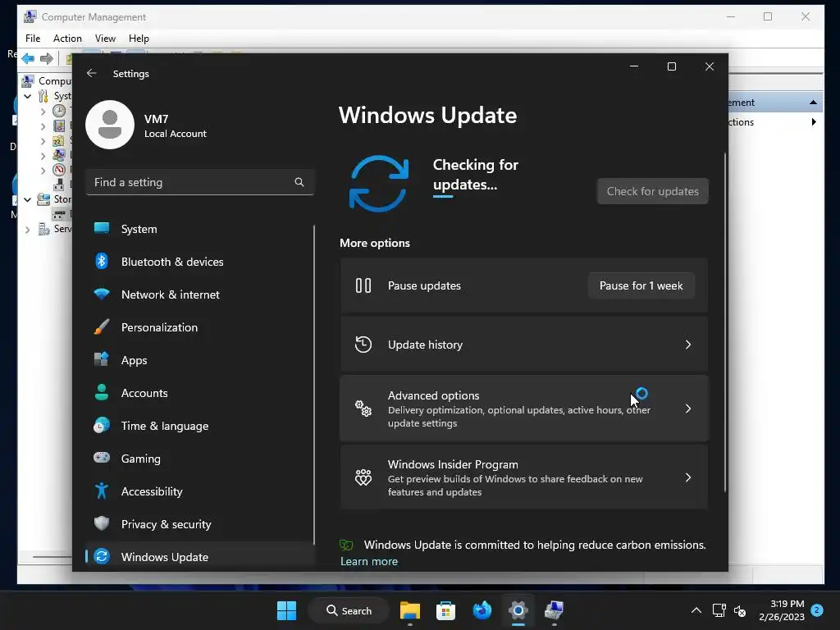Click network status tray icon
Screen dimensions: 840x630
719,610
